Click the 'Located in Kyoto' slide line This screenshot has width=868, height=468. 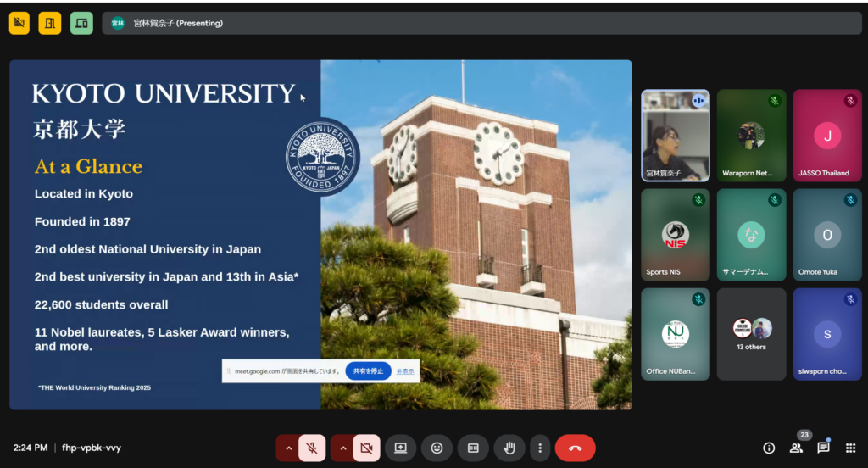[84, 194]
